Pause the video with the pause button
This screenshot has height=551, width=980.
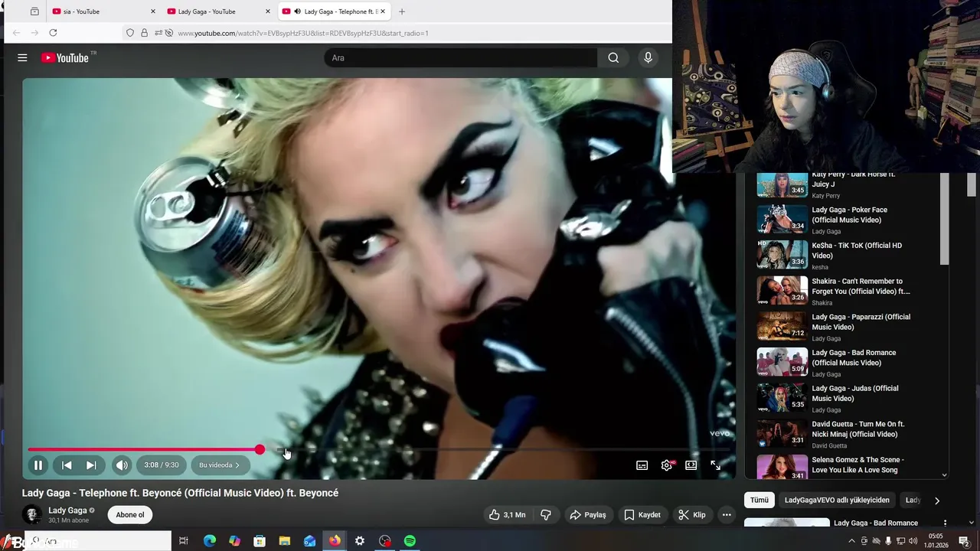(x=38, y=465)
